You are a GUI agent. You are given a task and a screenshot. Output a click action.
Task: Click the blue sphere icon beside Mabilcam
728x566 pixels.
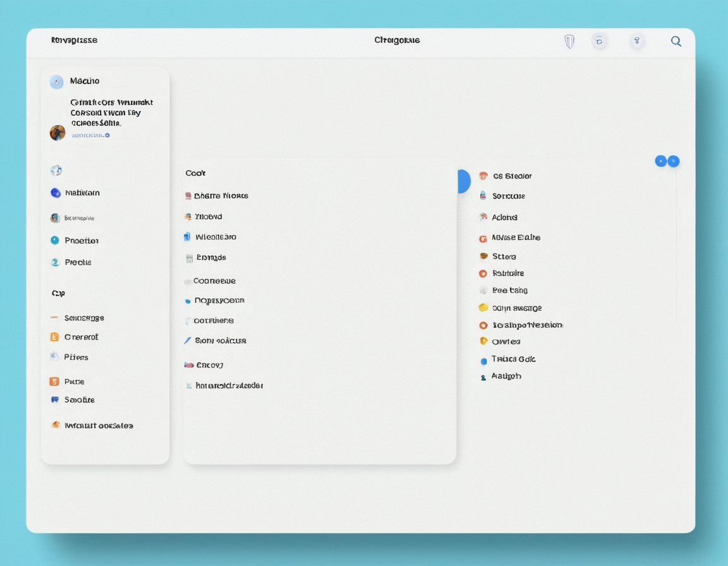point(56,193)
